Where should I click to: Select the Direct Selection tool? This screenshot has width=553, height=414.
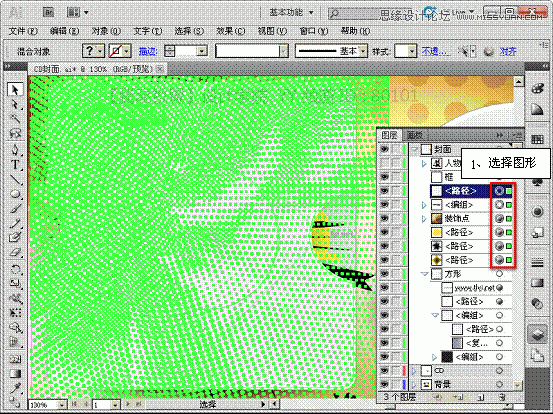tap(15, 105)
